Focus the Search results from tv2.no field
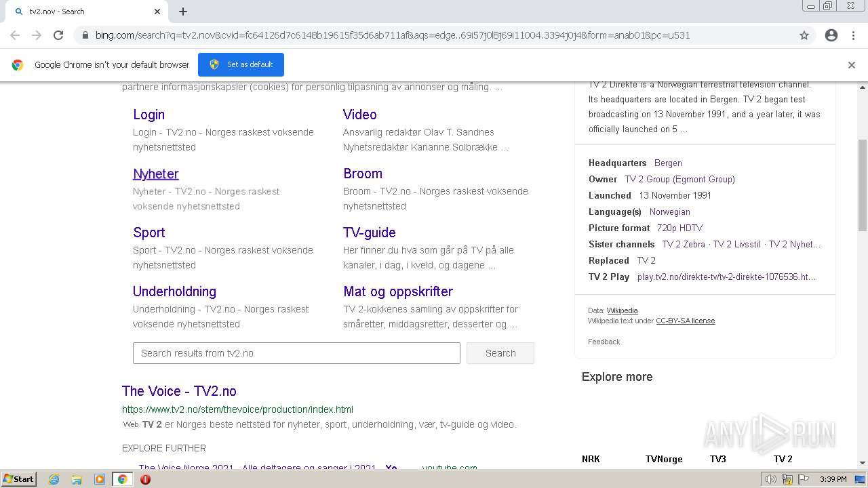 (296, 353)
